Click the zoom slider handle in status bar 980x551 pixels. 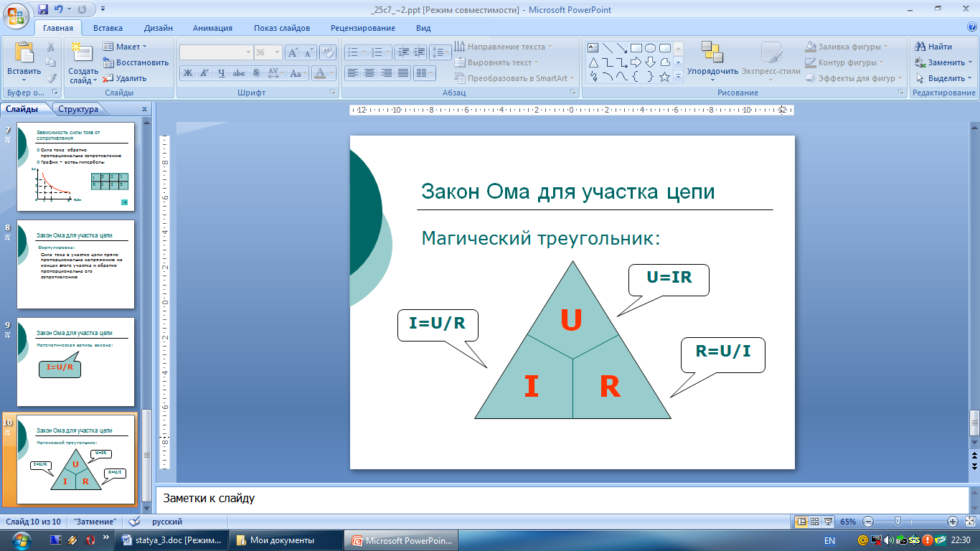897,522
